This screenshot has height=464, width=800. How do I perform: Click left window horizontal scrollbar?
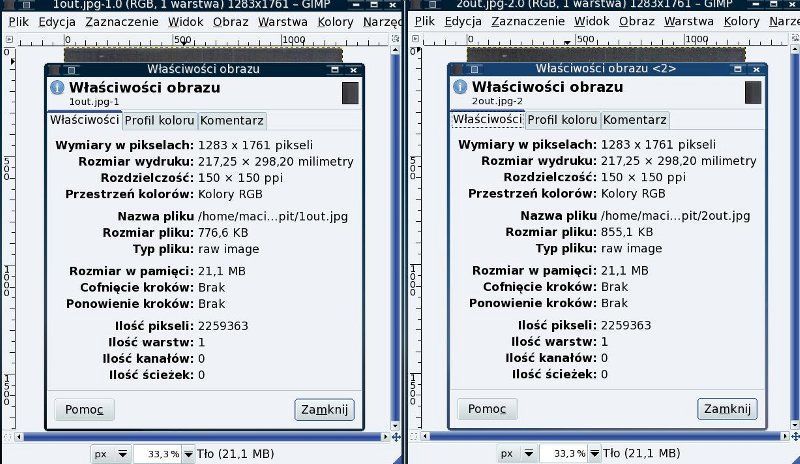click(203, 437)
